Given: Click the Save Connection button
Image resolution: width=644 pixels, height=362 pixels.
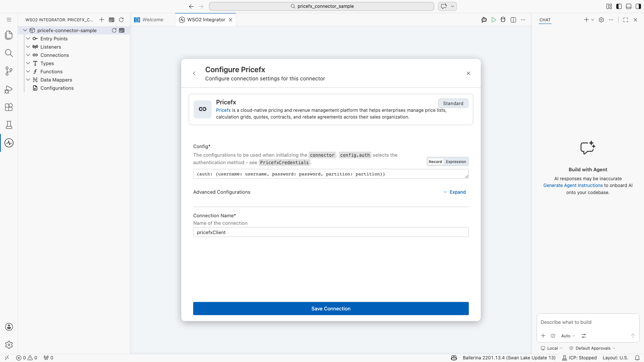Looking at the screenshot, I should 331,309.
